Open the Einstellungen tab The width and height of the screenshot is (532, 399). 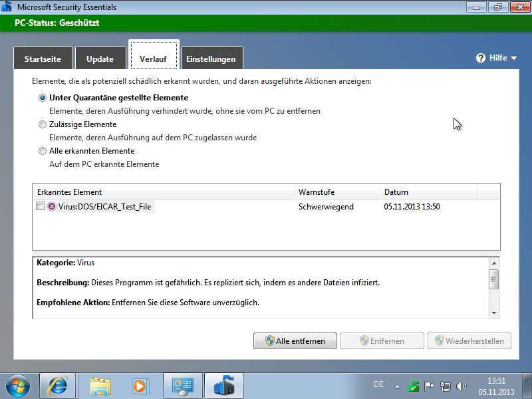pos(212,59)
